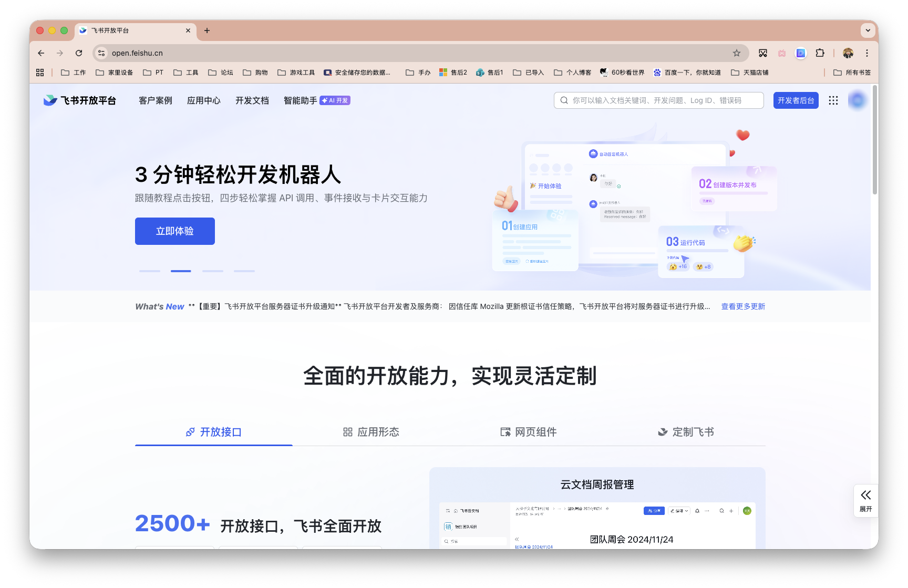Open the 智能助手 menu item
Image resolution: width=908 pixels, height=588 pixels.
[300, 100]
